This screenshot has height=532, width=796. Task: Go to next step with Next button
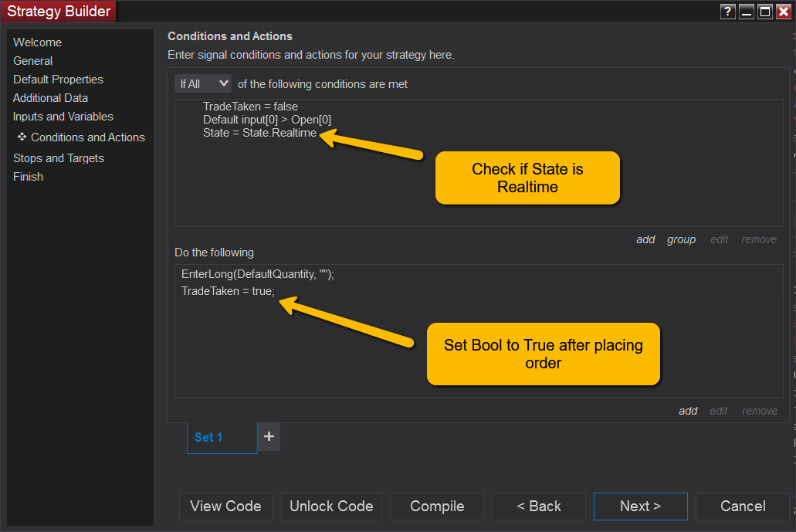pos(640,507)
